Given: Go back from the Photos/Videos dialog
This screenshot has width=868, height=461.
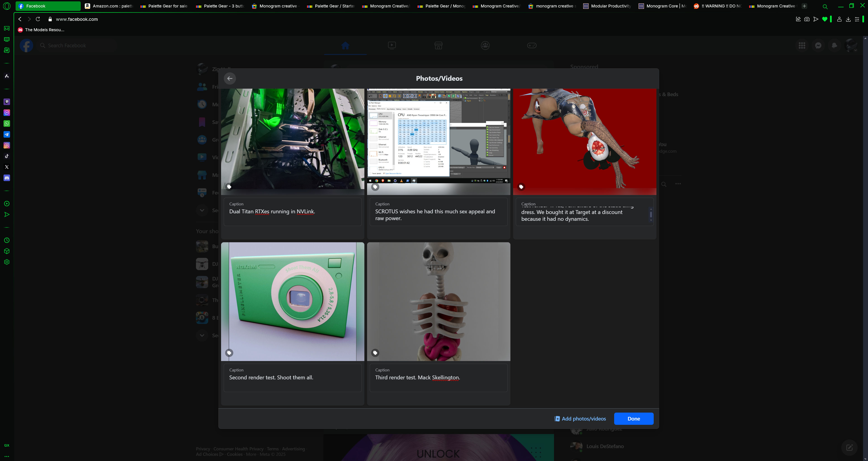Looking at the screenshot, I should coord(230,78).
